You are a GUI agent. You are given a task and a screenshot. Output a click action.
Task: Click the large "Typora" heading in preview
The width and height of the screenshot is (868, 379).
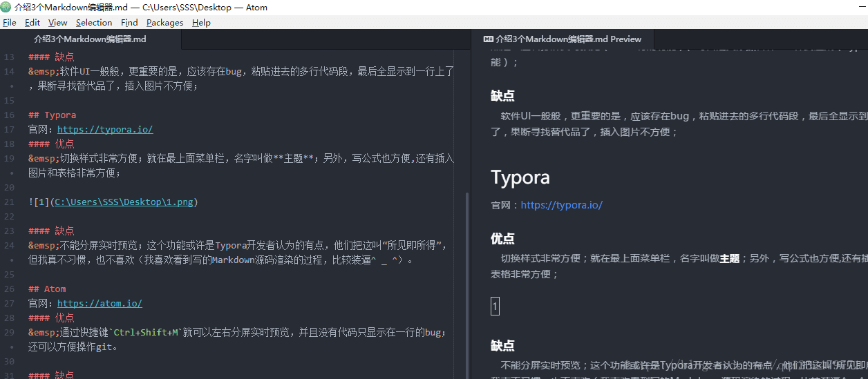[520, 177]
